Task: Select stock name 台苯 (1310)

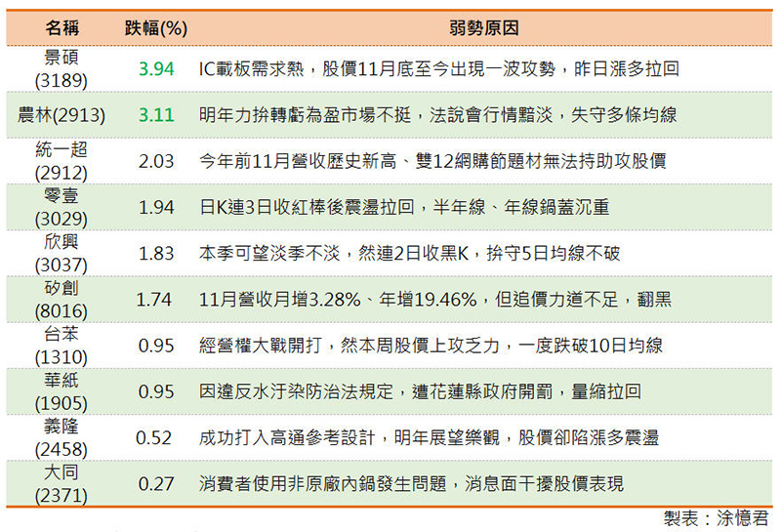Action: tap(62, 346)
